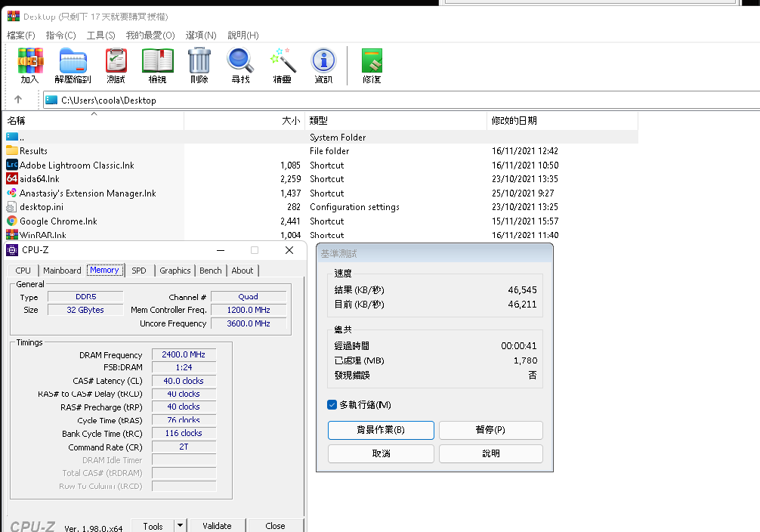Select the Memory tab in CPU-Z

105,270
